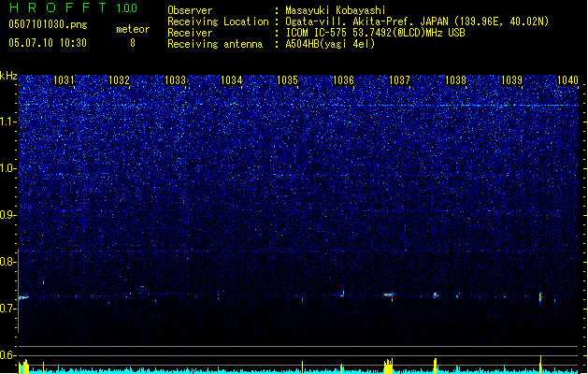
Task: Click the 'meteor' label
Action: click(x=133, y=29)
